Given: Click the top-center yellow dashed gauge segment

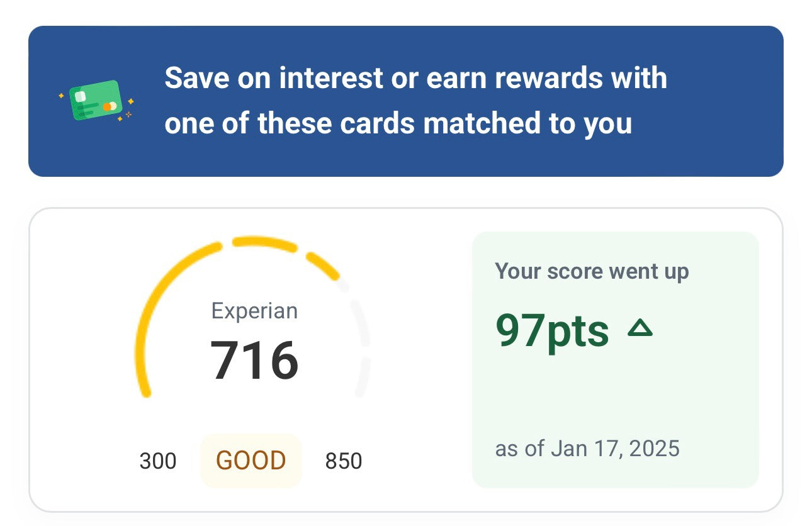Looking at the screenshot, I should pos(264,243).
